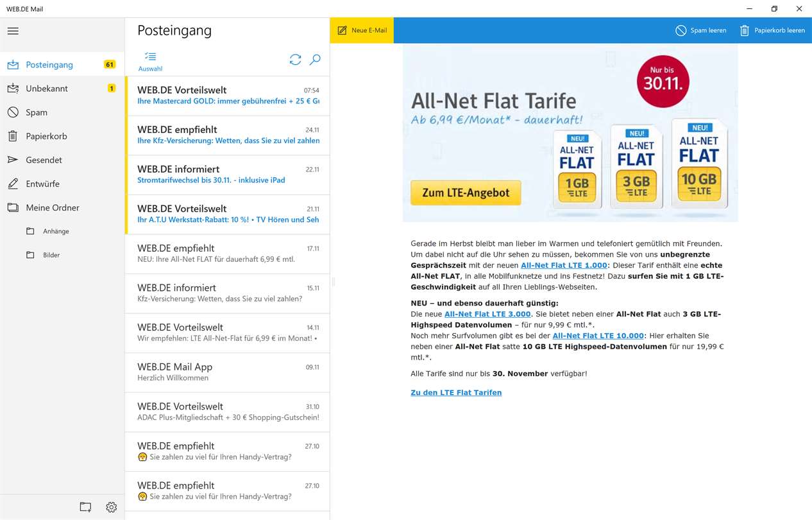Click the new folder icon
Screen dimensions: 812x520
85,507
